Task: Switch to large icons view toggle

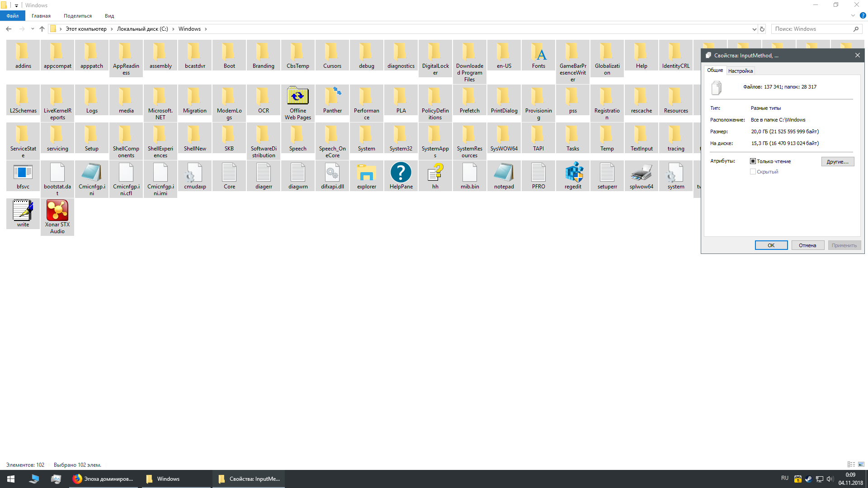Action: [x=861, y=465]
